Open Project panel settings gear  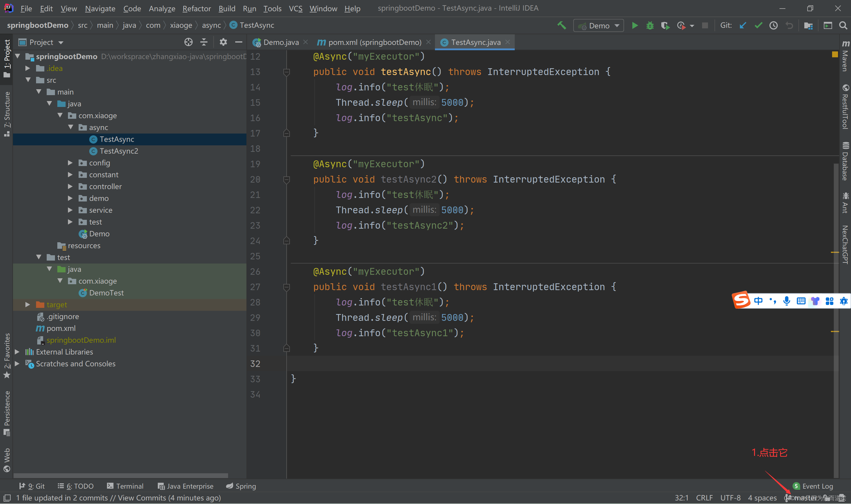[x=223, y=42]
